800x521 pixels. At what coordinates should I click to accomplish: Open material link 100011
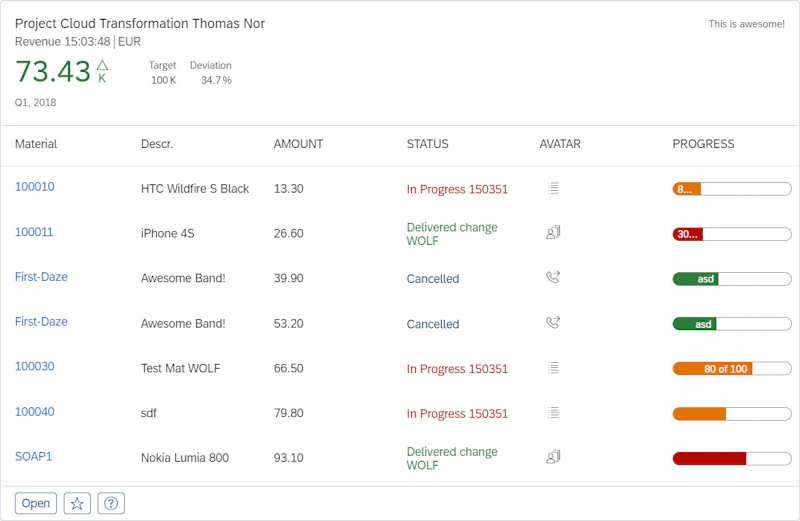tap(34, 232)
